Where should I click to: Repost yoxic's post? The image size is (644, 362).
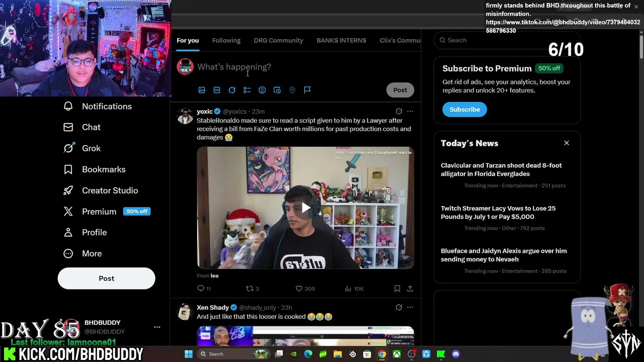[x=252, y=289]
